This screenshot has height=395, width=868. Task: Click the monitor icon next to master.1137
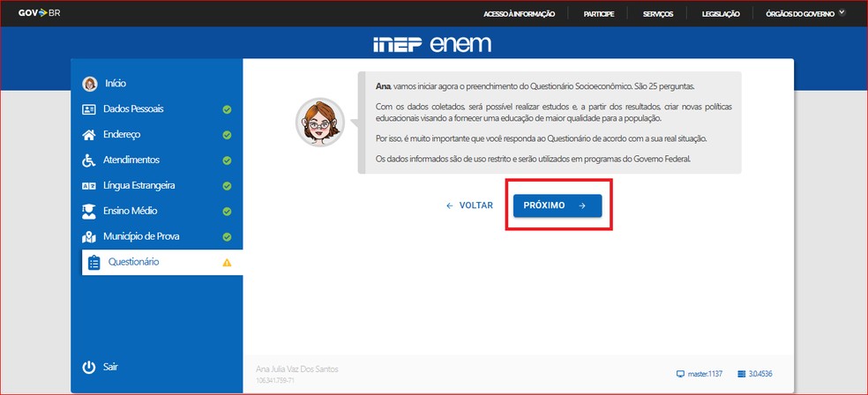click(680, 374)
